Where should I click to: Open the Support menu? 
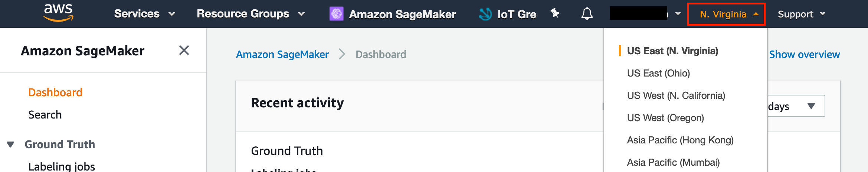click(x=802, y=14)
